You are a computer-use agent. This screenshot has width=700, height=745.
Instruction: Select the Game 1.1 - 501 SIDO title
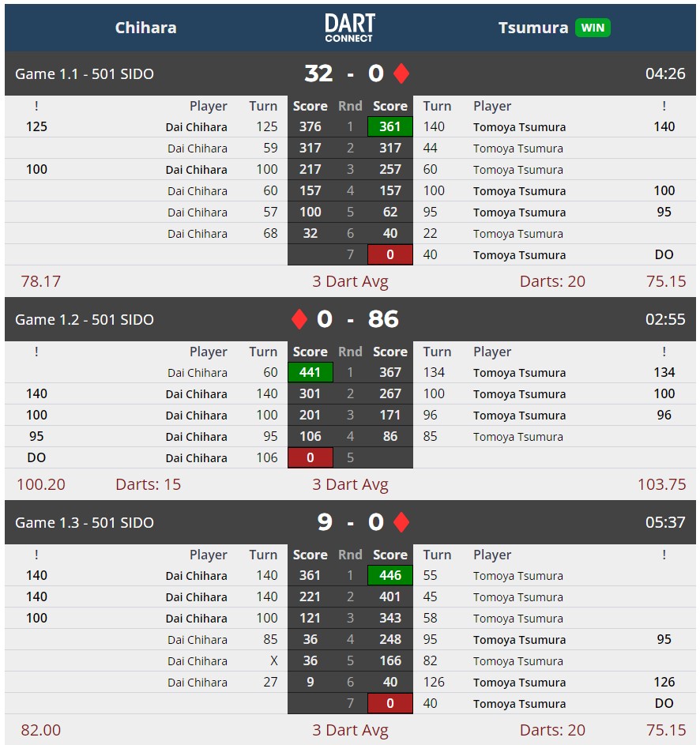(85, 74)
